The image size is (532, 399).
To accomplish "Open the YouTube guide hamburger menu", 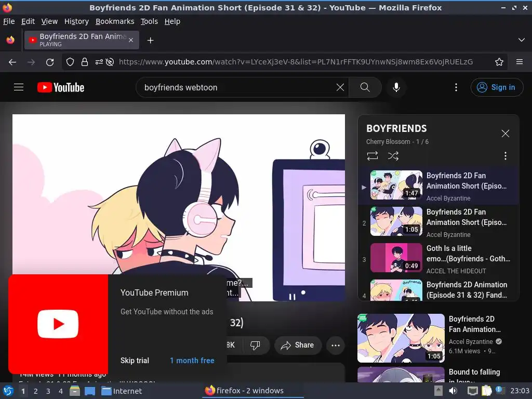I will click(x=19, y=87).
